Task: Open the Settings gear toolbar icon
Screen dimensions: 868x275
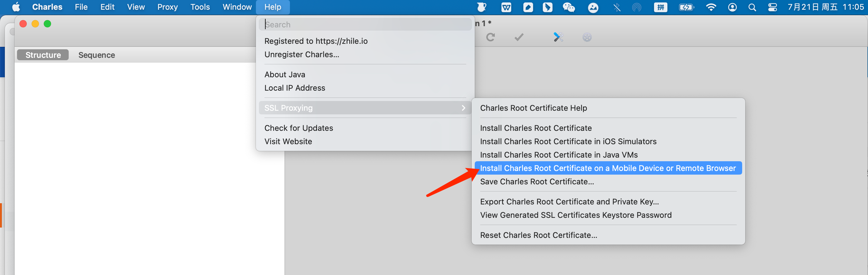Action: tap(587, 37)
